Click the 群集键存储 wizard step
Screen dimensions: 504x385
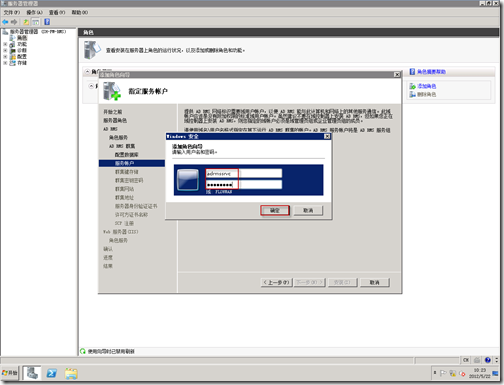127,172
